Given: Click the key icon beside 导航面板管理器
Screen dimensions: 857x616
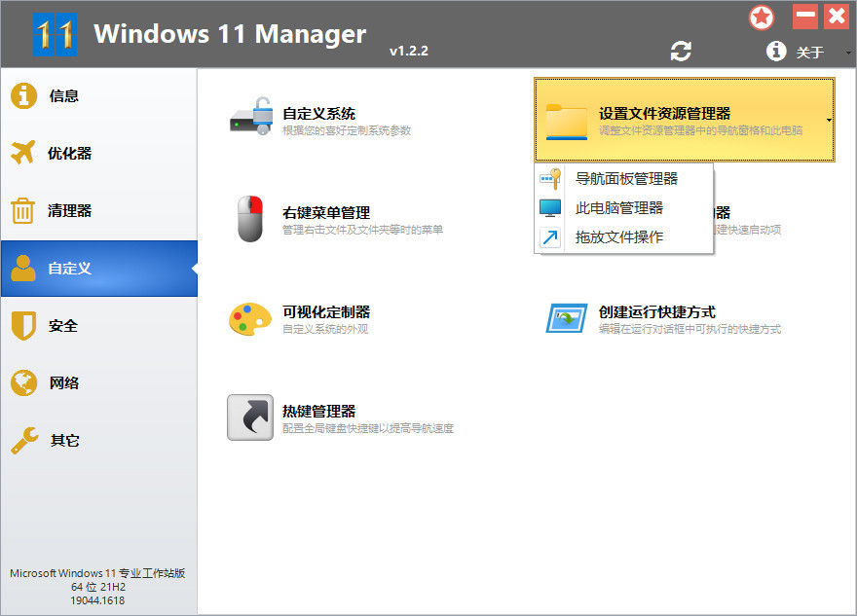Looking at the screenshot, I should point(550,179).
